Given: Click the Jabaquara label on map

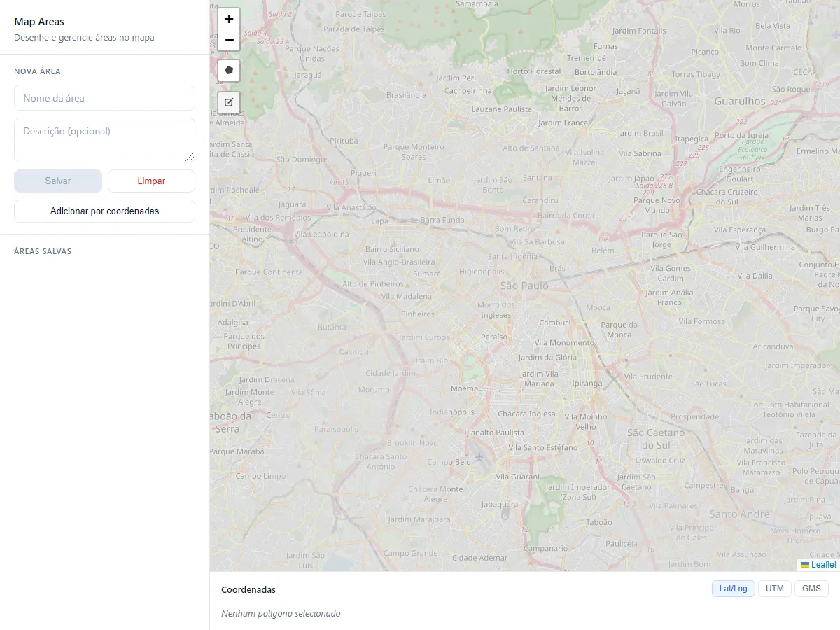Looking at the screenshot, I should click(x=500, y=503).
